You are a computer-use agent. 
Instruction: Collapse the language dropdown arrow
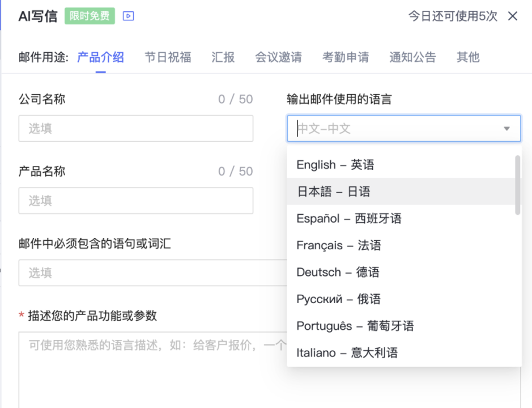507,129
